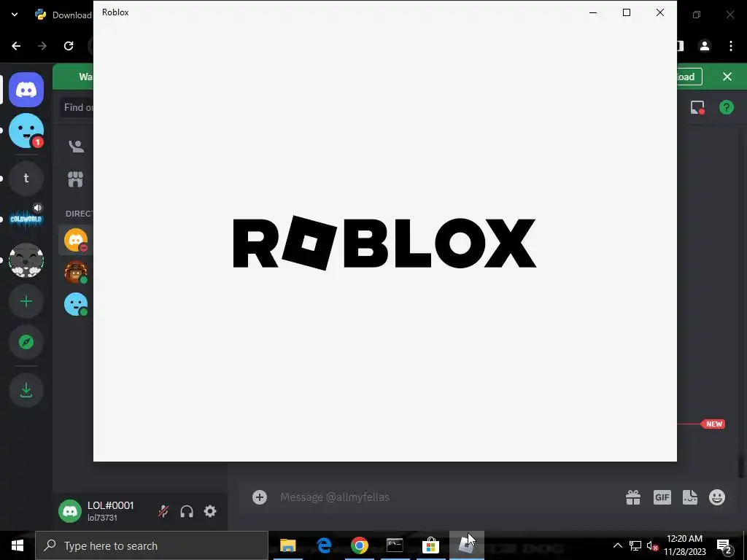The image size is (747, 560).
Task: Open Command Prompt from taskbar
Action: pos(395,545)
